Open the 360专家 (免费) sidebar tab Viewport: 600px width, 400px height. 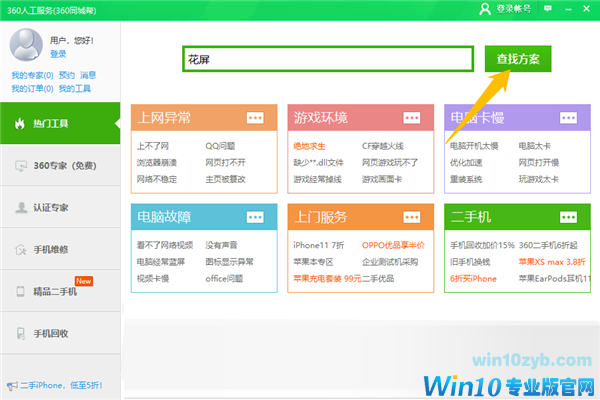click(60, 166)
